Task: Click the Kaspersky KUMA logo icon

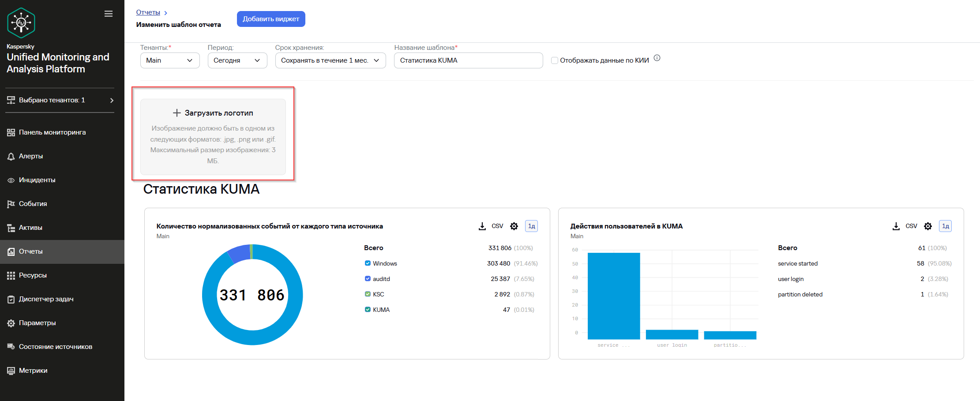Action: tap(21, 23)
